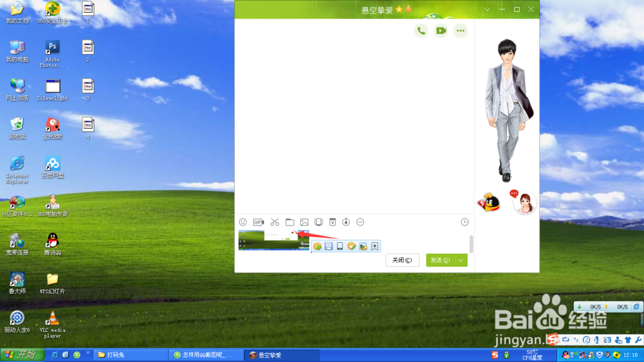
Task: Open more options (three dots) beside video call
Action: coord(460,31)
